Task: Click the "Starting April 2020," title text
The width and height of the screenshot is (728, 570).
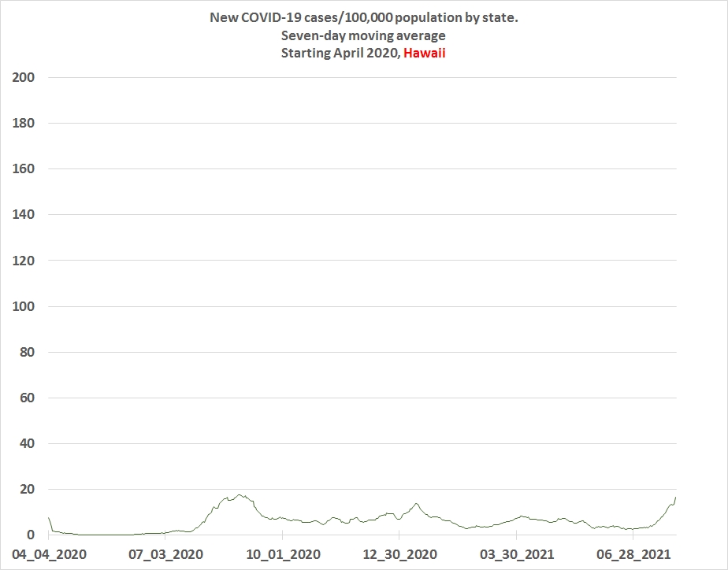Action: pos(341,54)
